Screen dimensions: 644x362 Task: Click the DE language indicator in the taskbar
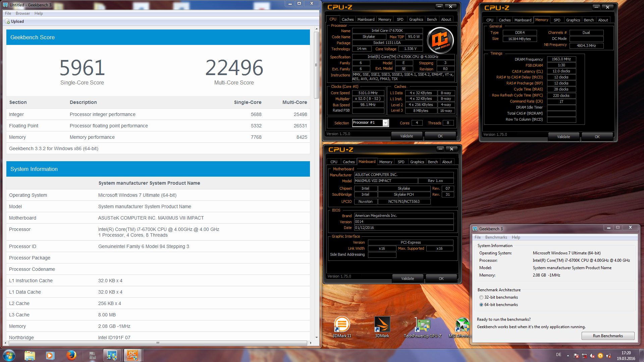coord(558,355)
